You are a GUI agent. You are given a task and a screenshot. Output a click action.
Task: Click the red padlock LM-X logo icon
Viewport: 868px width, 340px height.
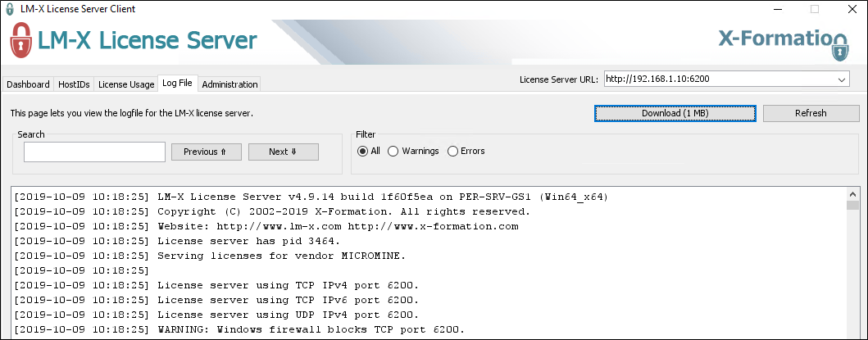point(21,40)
